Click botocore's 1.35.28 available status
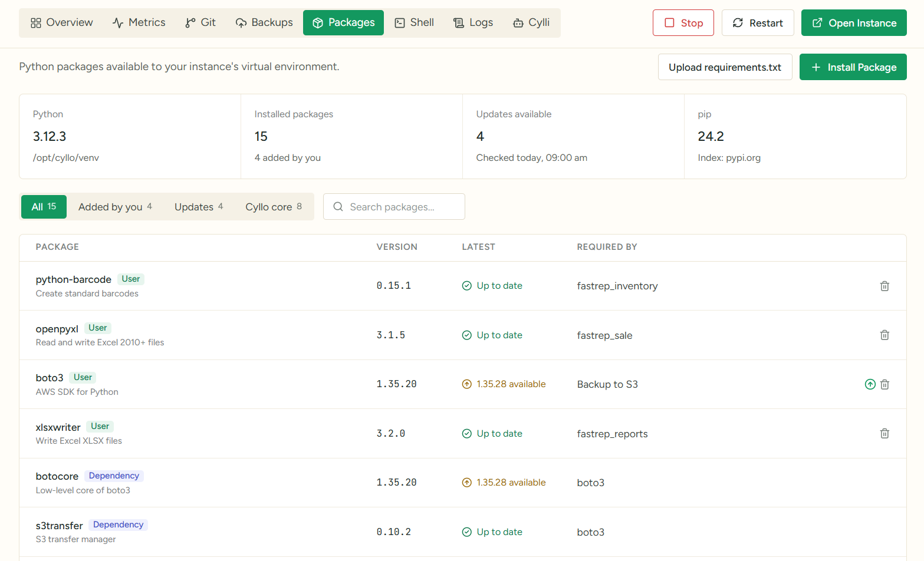The image size is (924, 561). point(504,483)
